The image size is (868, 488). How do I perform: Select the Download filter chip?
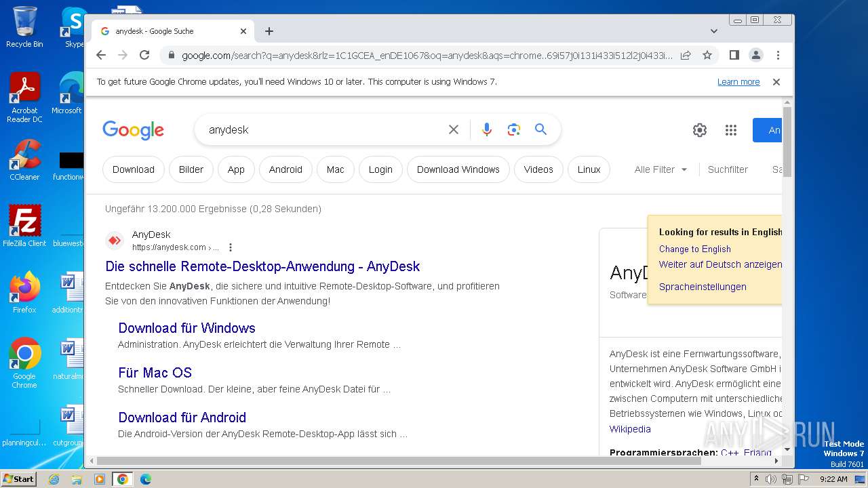134,169
